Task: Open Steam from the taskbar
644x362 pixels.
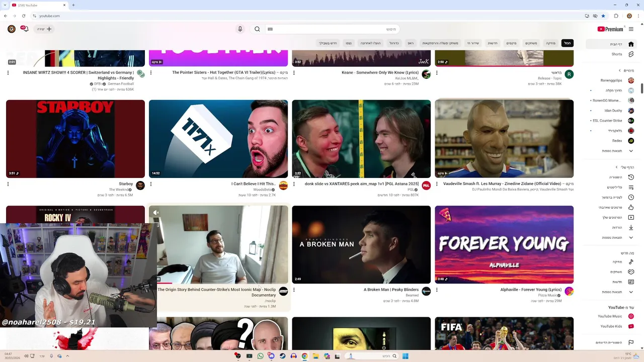Action: point(282,356)
